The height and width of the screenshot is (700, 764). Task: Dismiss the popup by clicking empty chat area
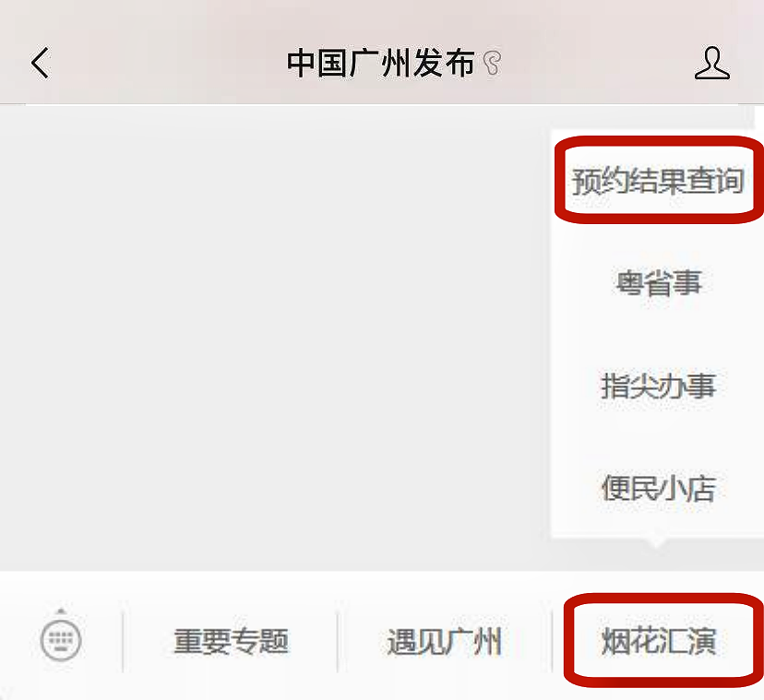pos(273,336)
